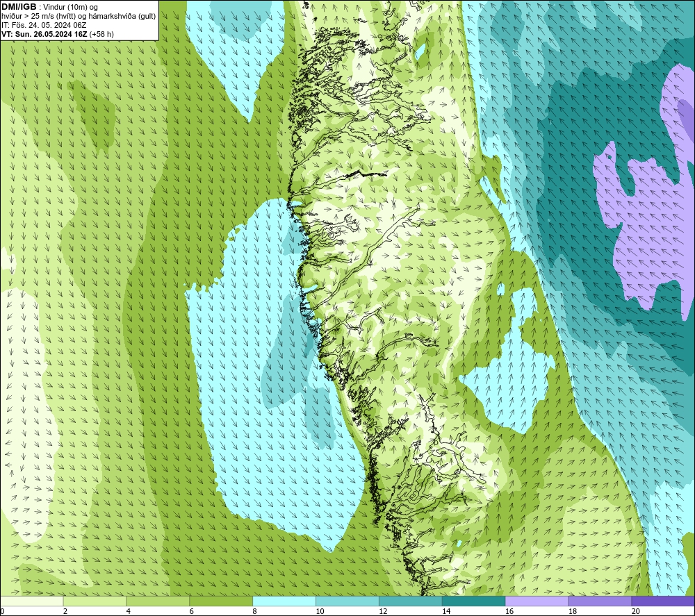Click the 'VT: Sun. 26.05.2024 16Z' valid time
The width and height of the screenshot is (695, 616).
[x=44, y=34]
